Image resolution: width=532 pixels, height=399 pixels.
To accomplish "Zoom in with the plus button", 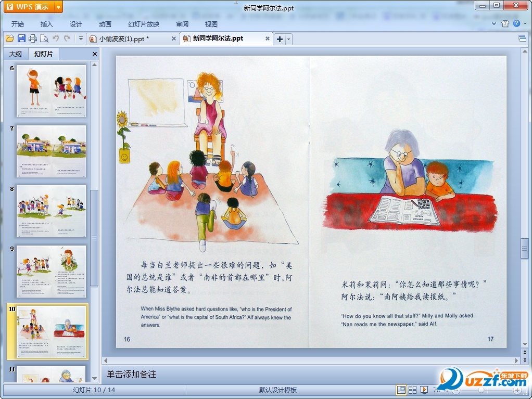I will point(517,390).
